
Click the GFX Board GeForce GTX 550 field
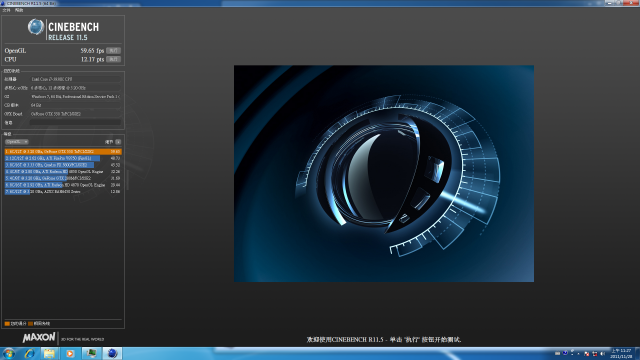pyautogui.click(x=76, y=114)
